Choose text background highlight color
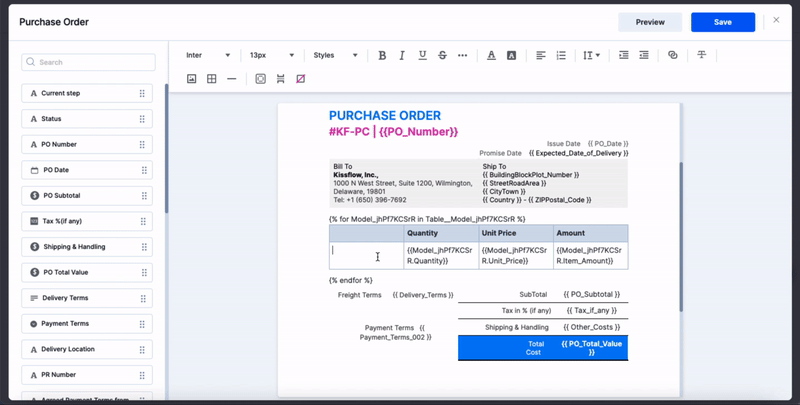 pos(511,56)
